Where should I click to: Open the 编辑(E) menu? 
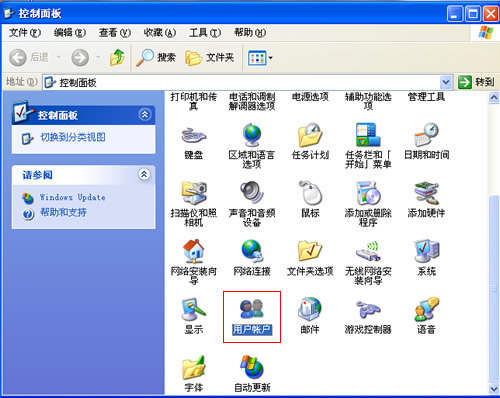pos(70,33)
